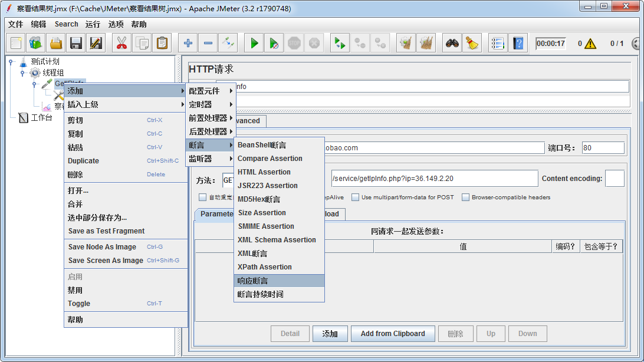Image resolution: width=644 pixels, height=362 pixels.
Task: Click the Save floppy disk icon
Action: (x=76, y=43)
